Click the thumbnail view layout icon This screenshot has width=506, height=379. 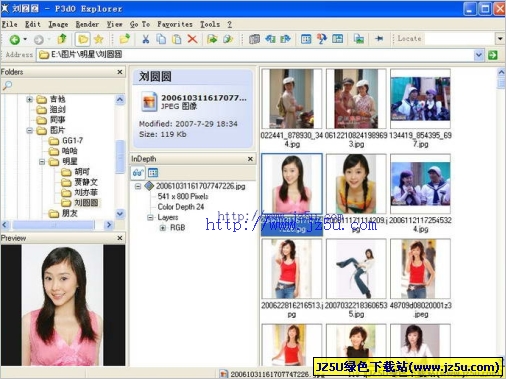(x=306, y=39)
